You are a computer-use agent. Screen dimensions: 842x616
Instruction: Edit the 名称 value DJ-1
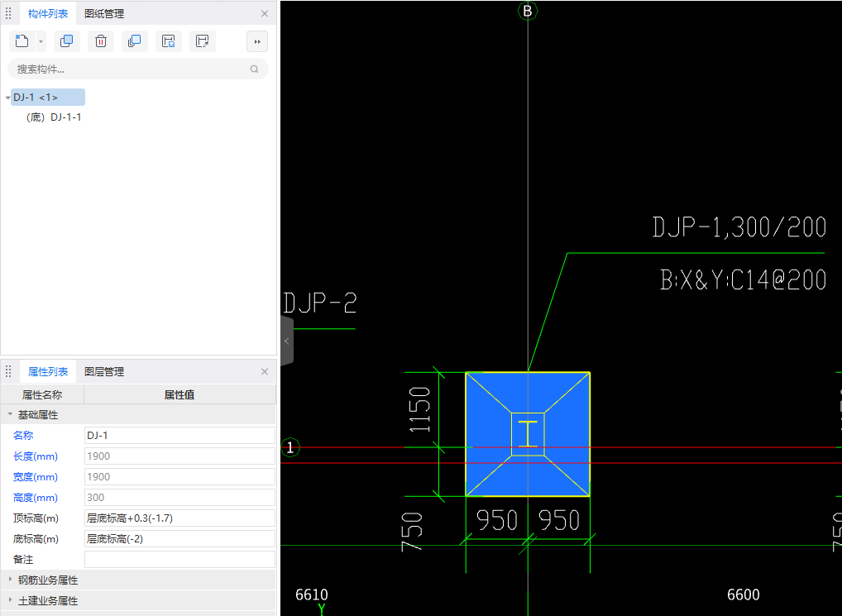pos(179,435)
